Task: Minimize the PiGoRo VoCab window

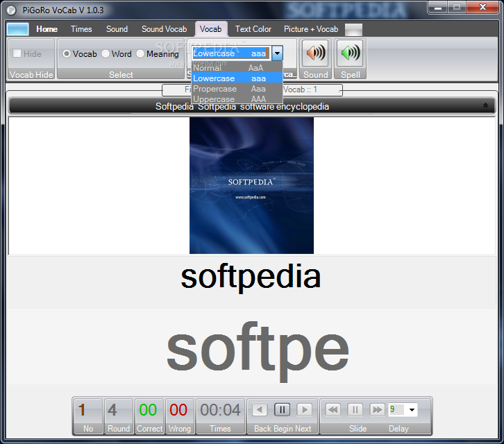Action: (x=438, y=8)
